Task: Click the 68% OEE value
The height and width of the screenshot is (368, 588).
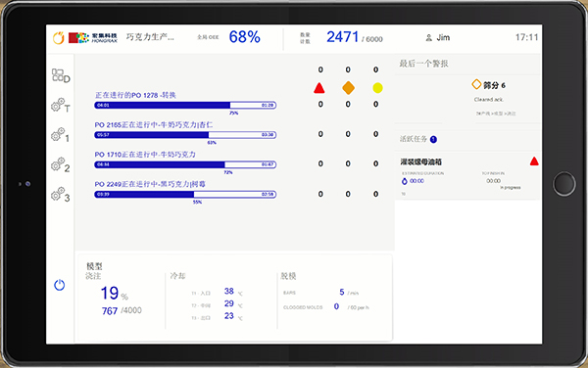Action: click(x=244, y=37)
